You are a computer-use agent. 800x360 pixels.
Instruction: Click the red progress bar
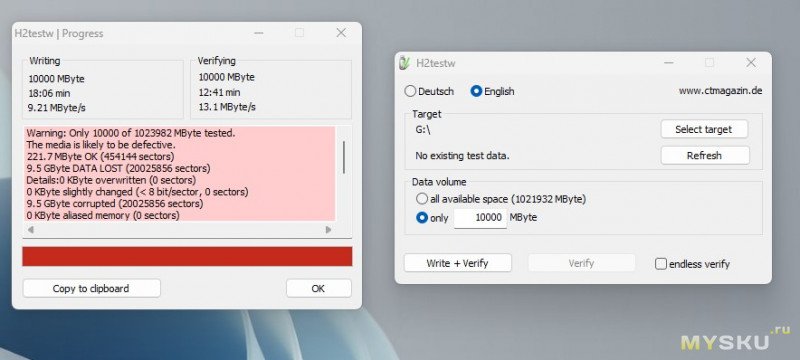[x=187, y=256]
